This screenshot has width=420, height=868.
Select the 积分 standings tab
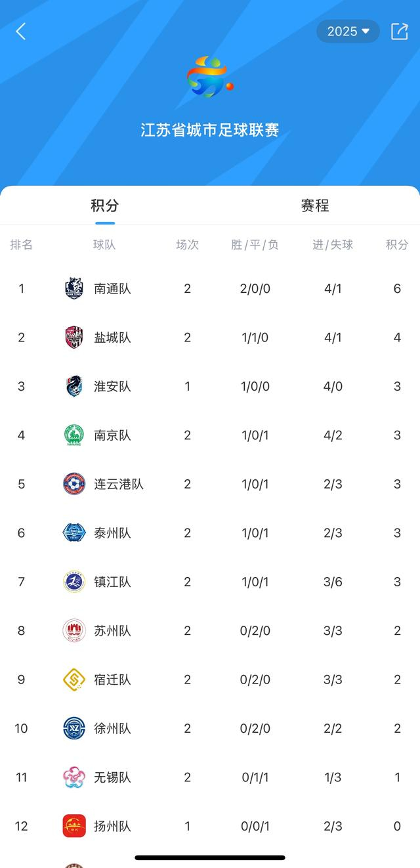(x=105, y=206)
